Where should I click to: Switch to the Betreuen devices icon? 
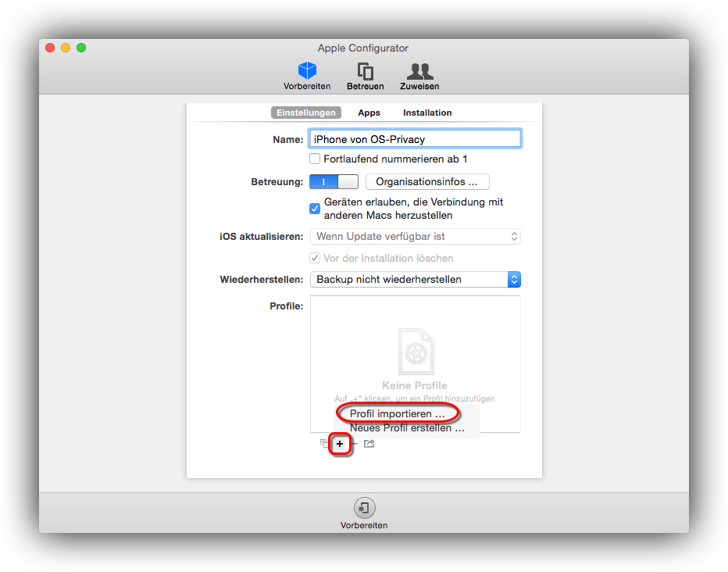click(x=366, y=72)
